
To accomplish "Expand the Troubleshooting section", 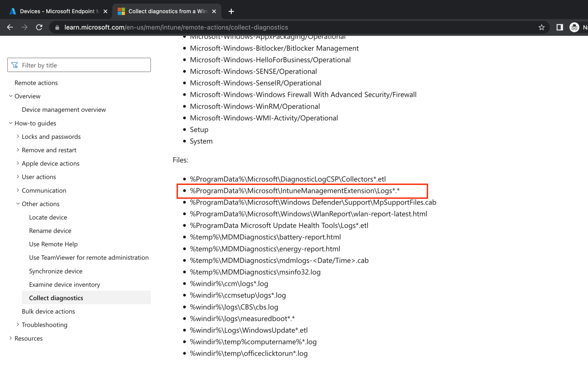I will (x=18, y=324).
